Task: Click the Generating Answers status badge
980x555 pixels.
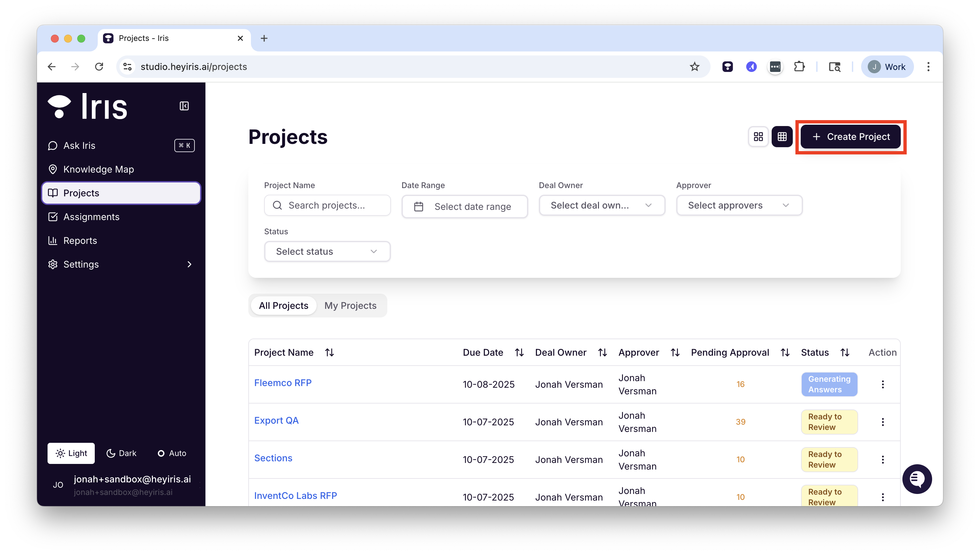Action: tap(829, 384)
